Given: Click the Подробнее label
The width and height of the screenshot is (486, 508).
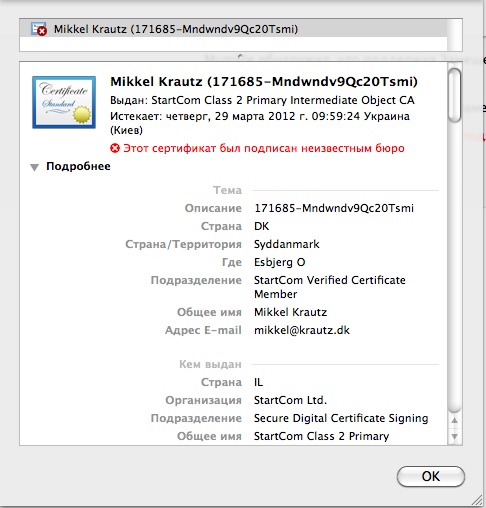Looking at the screenshot, I should click(x=78, y=166).
